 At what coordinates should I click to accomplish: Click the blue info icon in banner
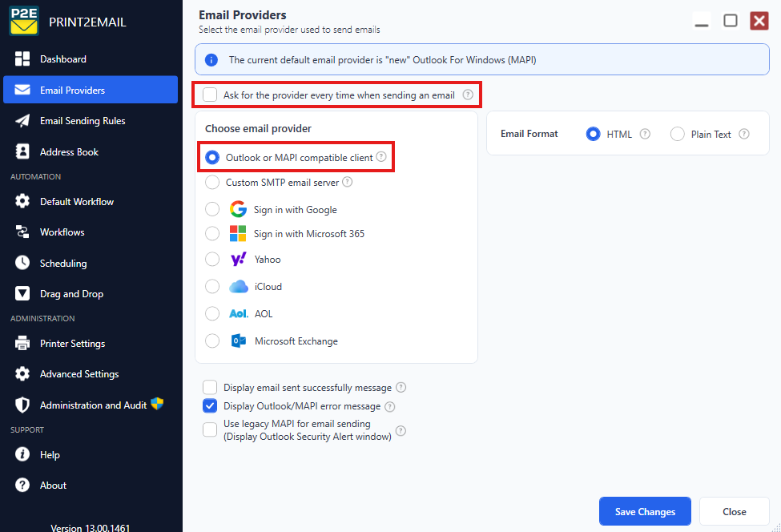click(211, 60)
